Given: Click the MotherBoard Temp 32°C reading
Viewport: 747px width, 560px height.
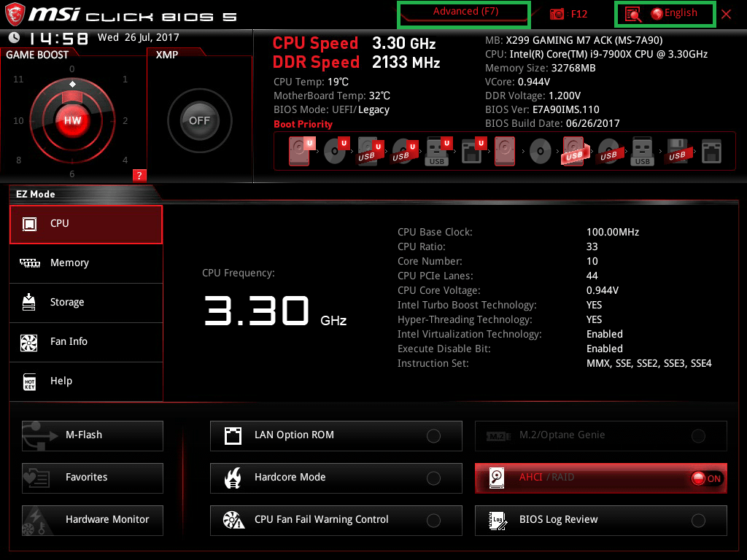Looking at the screenshot, I should coord(332,96).
